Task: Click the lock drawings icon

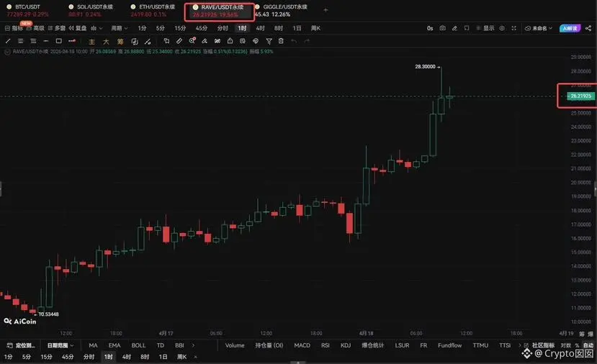Action: click(230, 41)
